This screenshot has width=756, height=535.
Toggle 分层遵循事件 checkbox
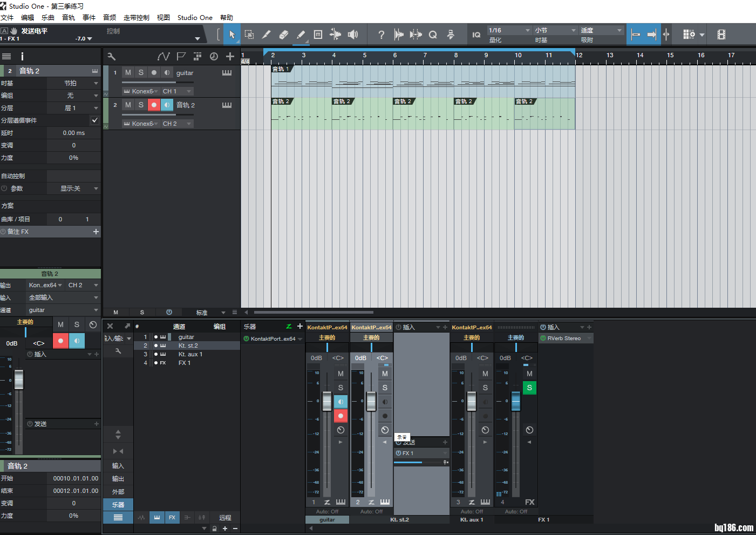point(95,120)
